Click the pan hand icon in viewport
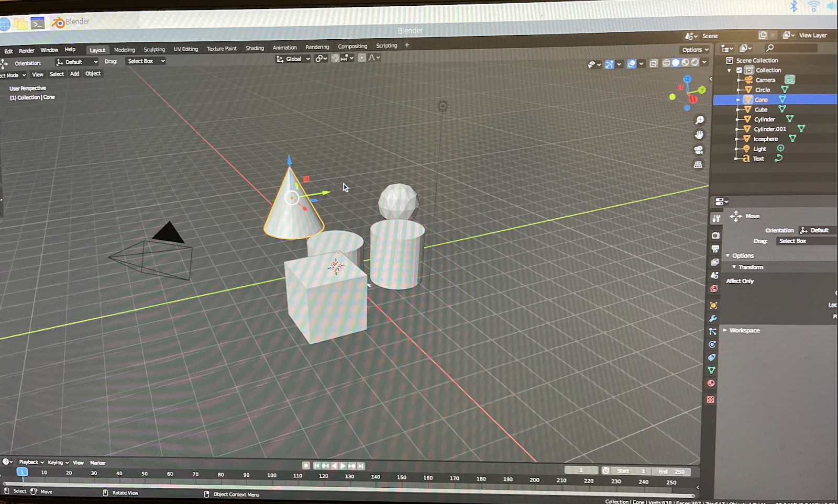This screenshot has height=504, width=838. 699,135
